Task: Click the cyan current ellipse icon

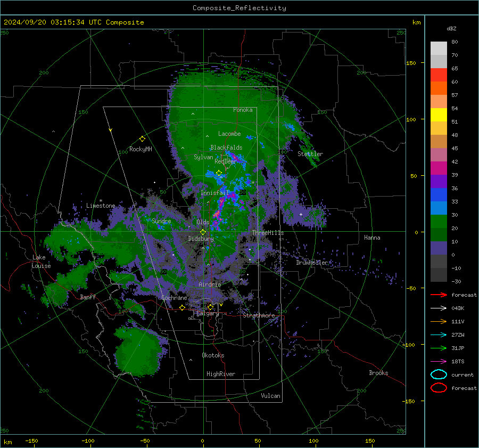Action: coord(439,374)
